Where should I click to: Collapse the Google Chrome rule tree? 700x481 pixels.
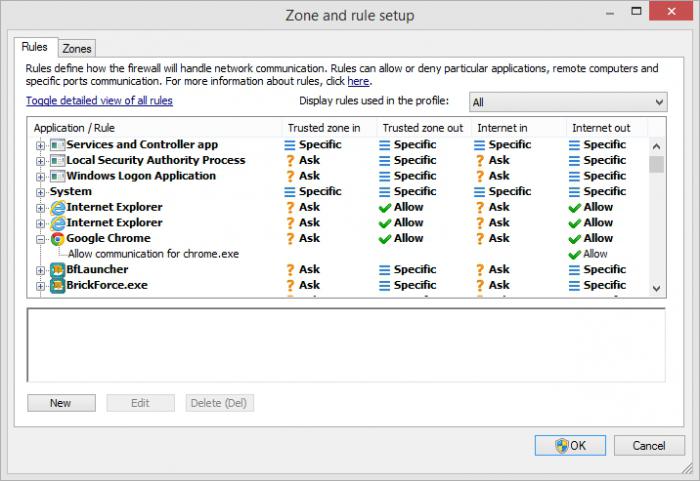coord(41,239)
